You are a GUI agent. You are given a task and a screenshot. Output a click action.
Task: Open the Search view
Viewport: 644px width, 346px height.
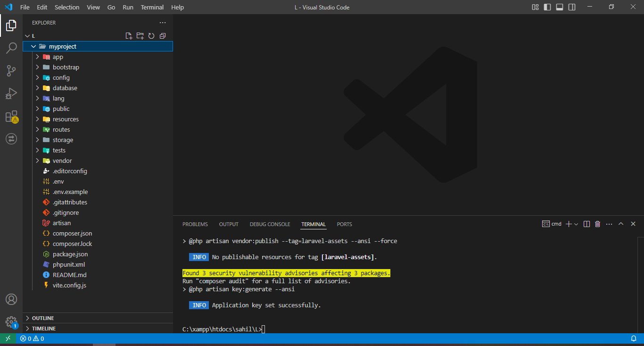11,48
